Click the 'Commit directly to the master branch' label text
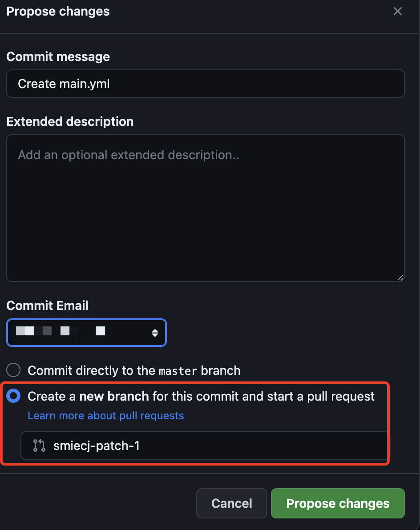420x530 pixels. [134, 370]
